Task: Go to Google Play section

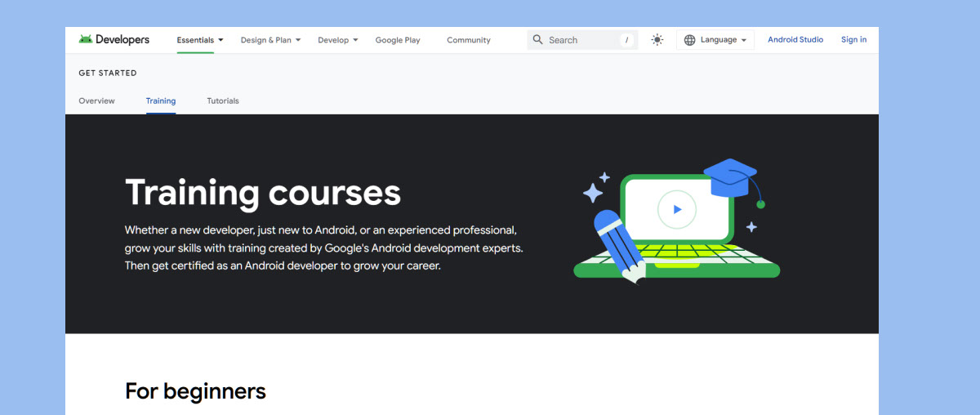Action: click(398, 40)
